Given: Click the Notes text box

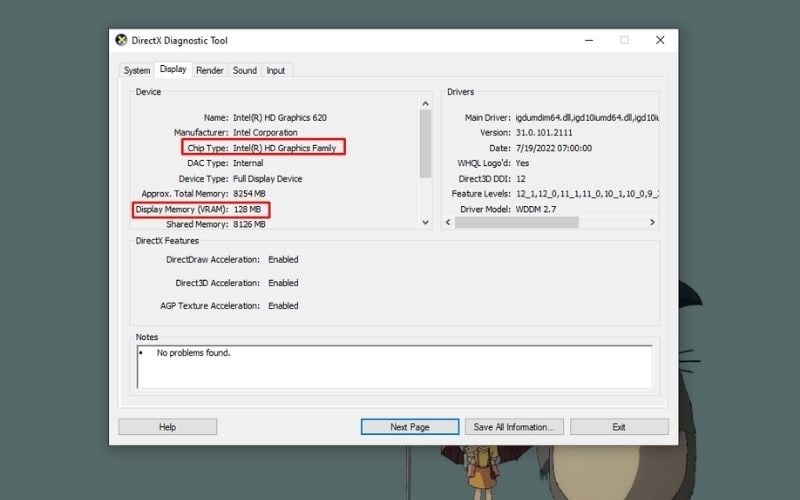Looking at the screenshot, I should [394, 367].
